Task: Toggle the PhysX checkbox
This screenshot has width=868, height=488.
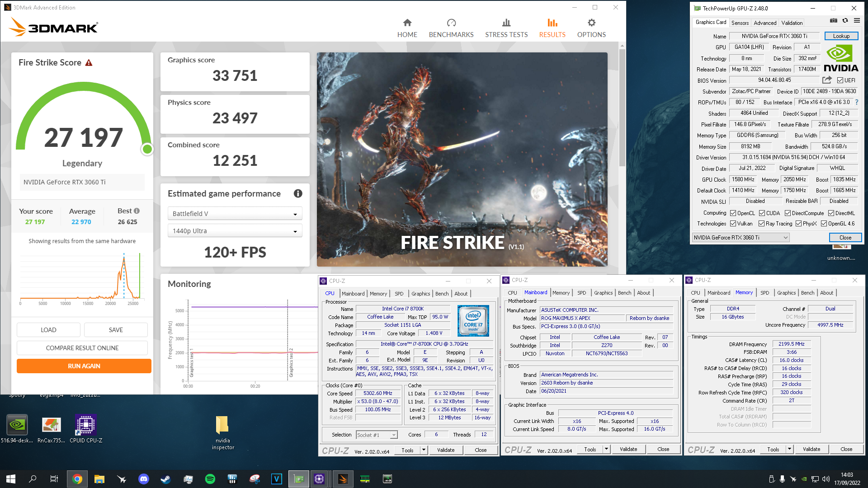Action: click(798, 224)
